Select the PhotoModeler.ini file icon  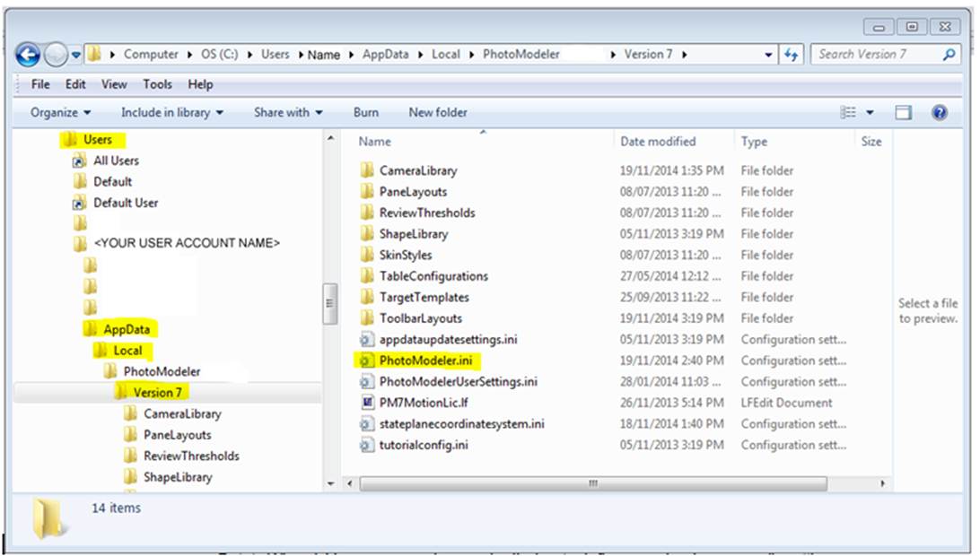366,361
